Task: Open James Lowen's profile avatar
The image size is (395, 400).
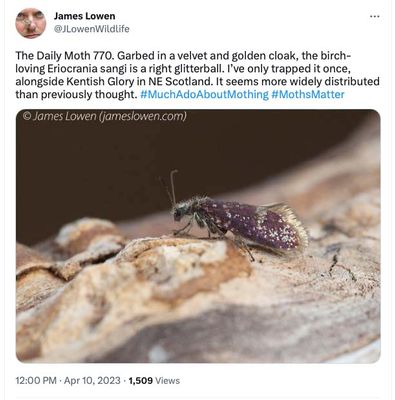Action: [30, 23]
